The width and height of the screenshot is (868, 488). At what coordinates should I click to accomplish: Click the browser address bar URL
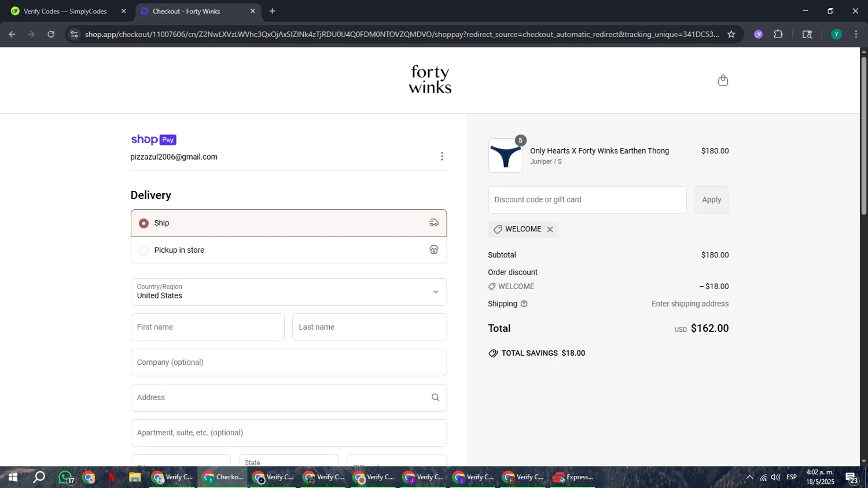click(x=402, y=34)
